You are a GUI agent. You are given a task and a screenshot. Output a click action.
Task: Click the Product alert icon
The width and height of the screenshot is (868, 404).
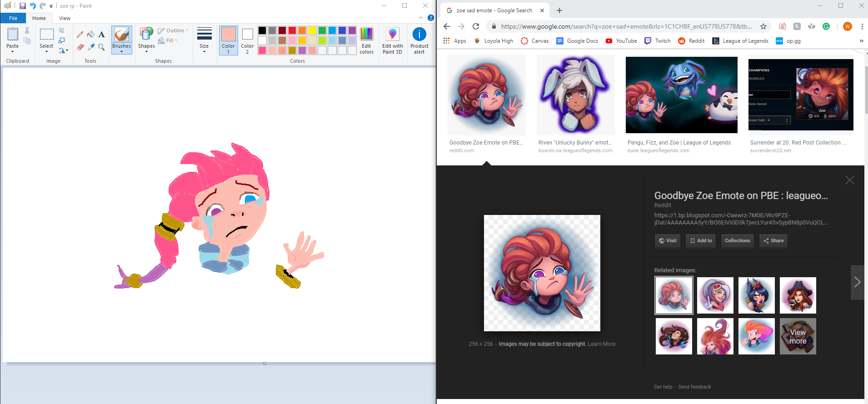(419, 40)
